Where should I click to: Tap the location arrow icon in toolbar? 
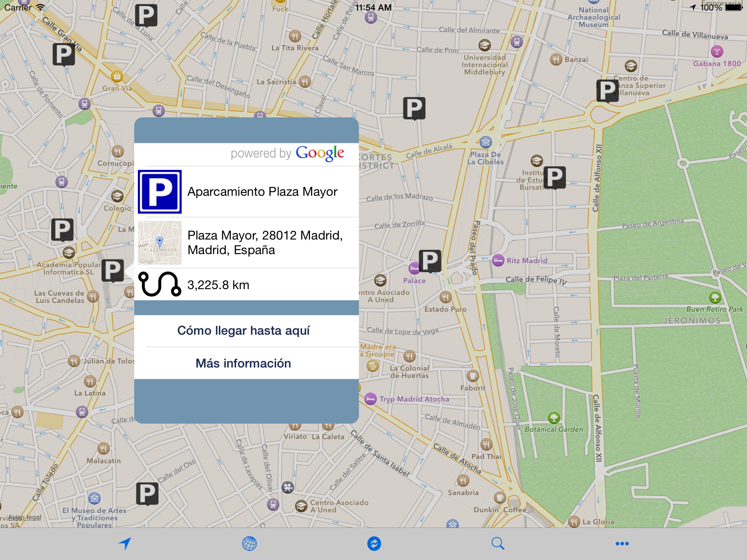(125, 543)
